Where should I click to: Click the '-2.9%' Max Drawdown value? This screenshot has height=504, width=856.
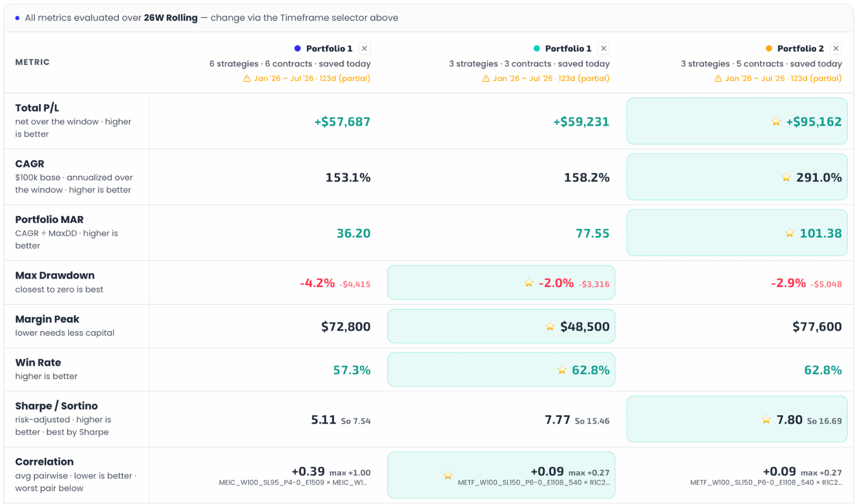point(789,283)
